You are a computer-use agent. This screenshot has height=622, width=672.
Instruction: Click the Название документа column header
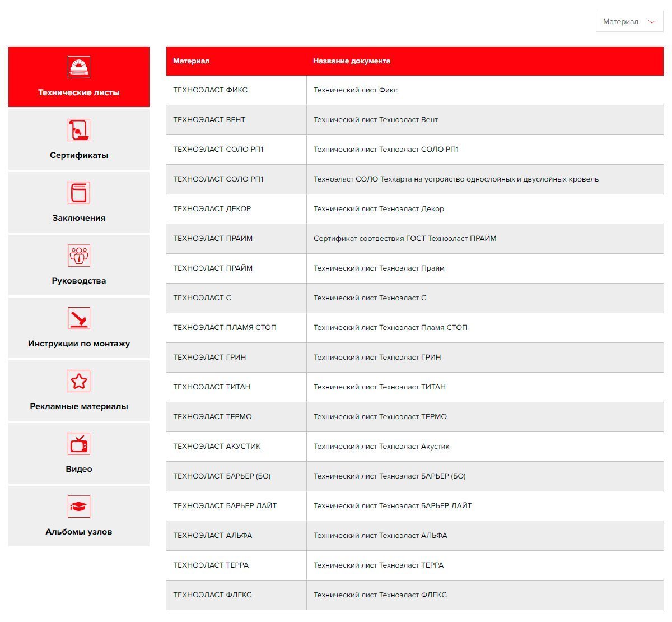(352, 61)
